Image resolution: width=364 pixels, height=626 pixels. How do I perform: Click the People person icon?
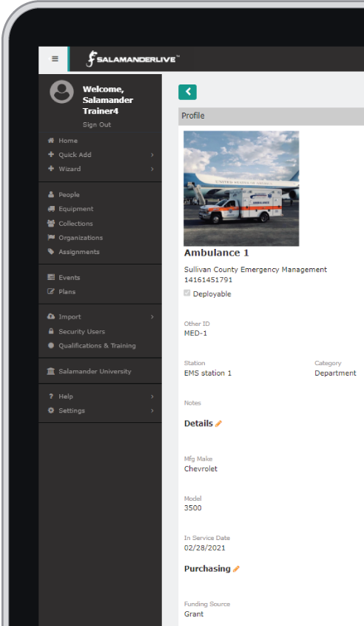pyautogui.click(x=50, y=194)
